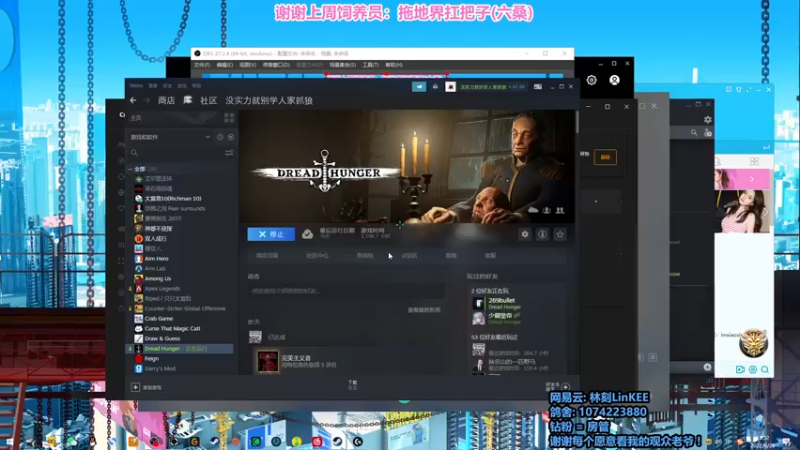Click the Steam profile avatar in title bar
The width and height of the screenshot is (800, 450).
coord(450,87)
